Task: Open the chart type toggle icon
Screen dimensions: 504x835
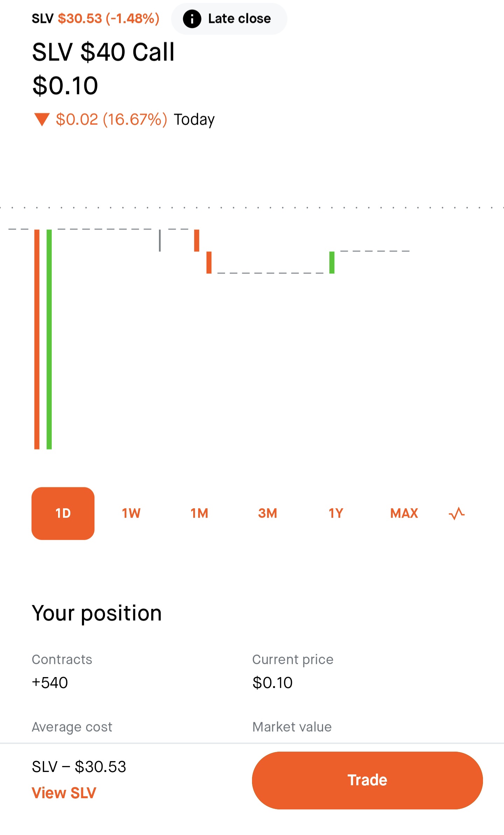Action: (x=456, y=514)
